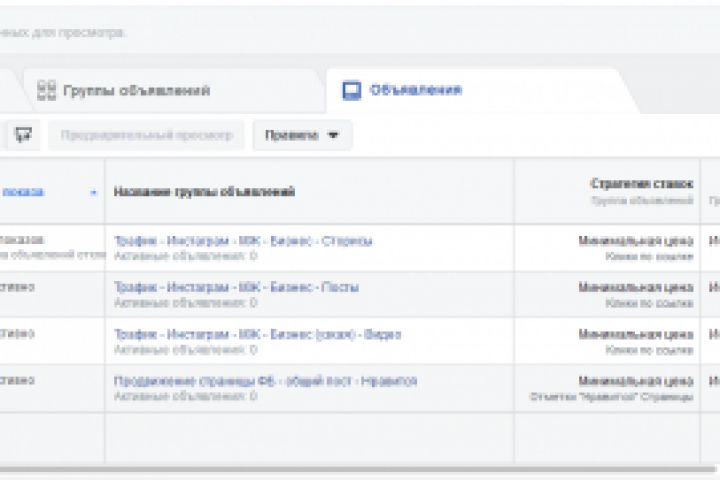
Task: Open the Трафик - Инстаграм - Видео link
Action: (258, 334)
